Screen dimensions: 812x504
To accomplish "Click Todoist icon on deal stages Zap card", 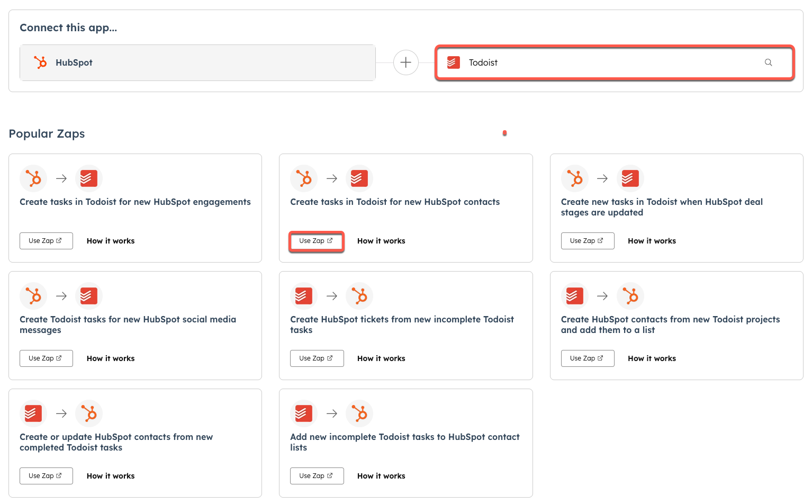I will coord(630,178).
